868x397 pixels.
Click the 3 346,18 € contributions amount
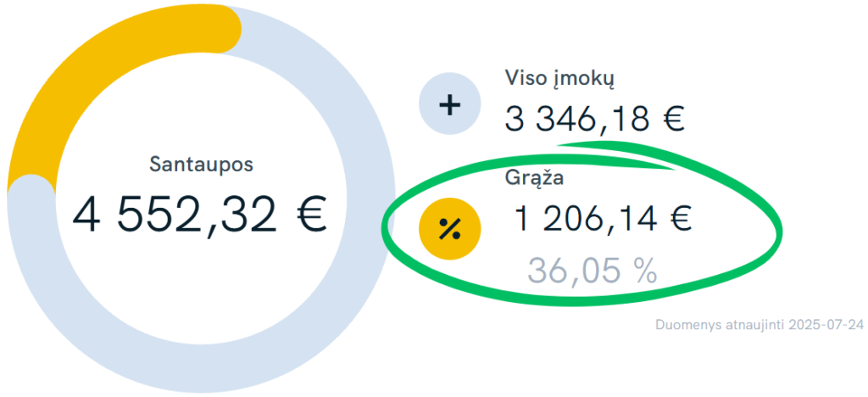click(x=595, y=119)
